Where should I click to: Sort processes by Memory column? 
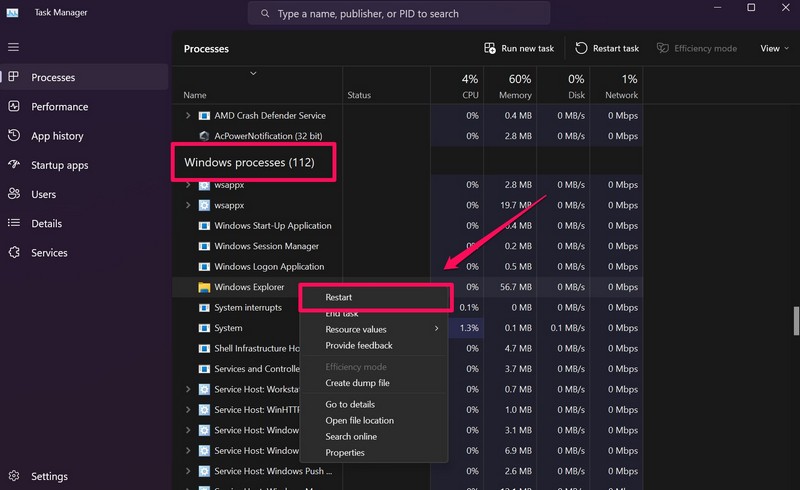pos(515,87)
